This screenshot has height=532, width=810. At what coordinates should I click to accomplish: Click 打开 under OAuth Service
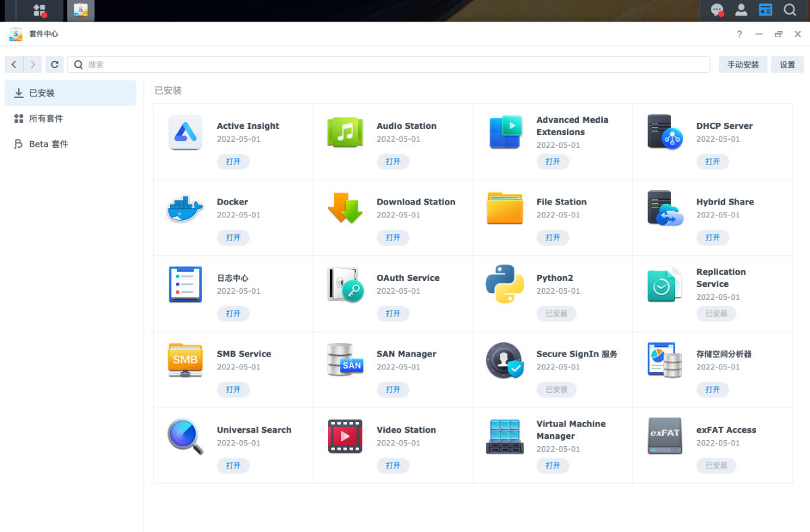(393, 313)
